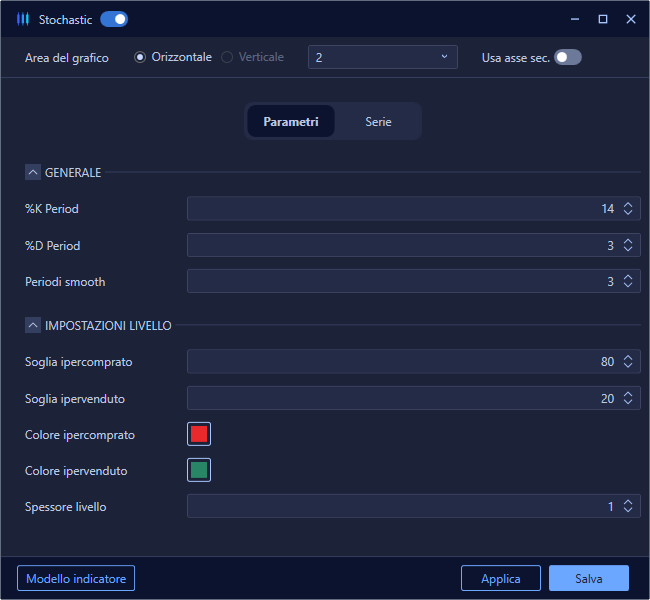Click the Spessore livello value field
650x600 pixels.
coord(414,506)
